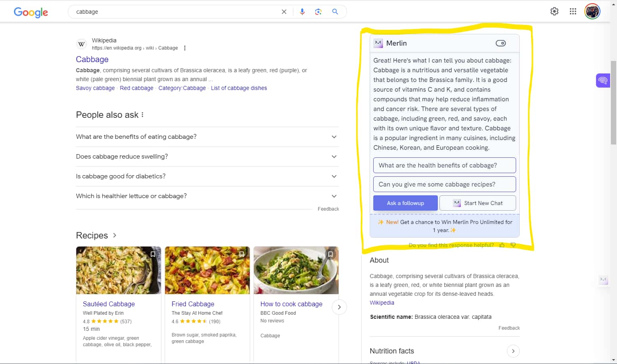Click How to cook cabbage recipe photo

point(296,270)
